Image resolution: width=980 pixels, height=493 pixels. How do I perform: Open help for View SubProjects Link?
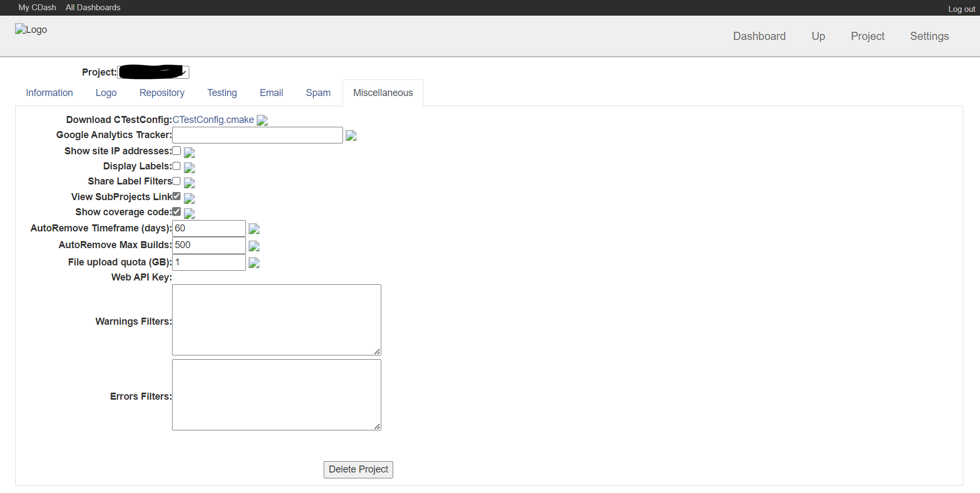tap(189, 198)
